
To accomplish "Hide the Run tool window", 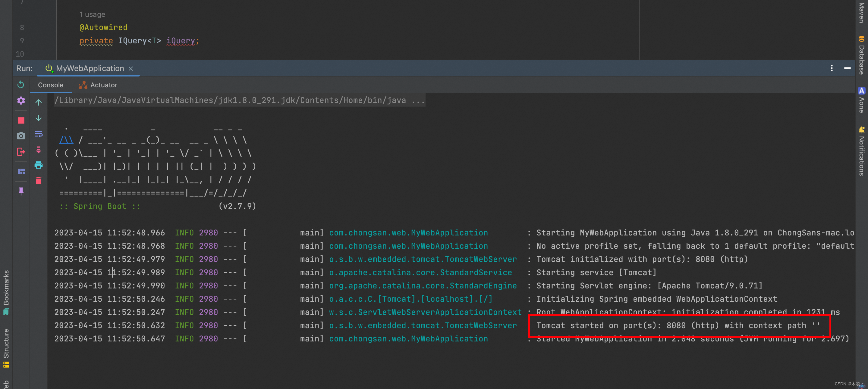I will coord(848,68).
